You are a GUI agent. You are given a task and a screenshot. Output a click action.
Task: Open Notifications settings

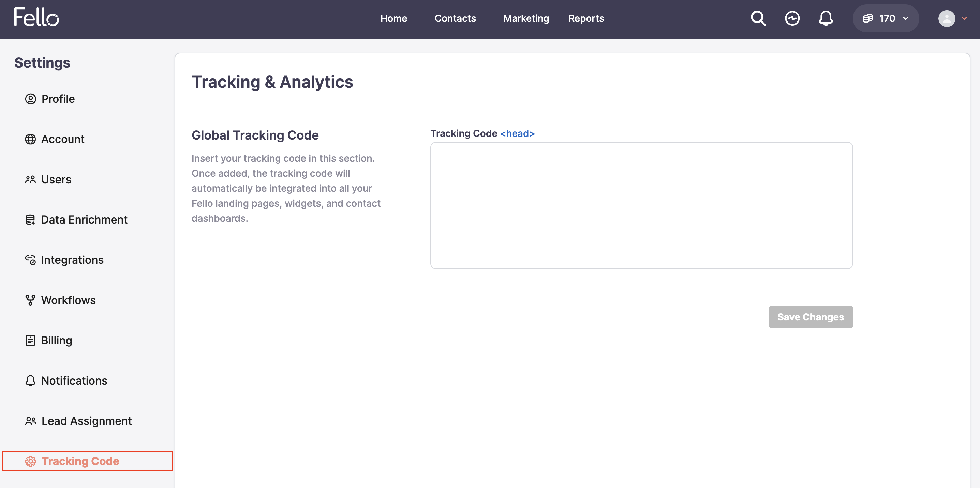[x=74, y=381]
